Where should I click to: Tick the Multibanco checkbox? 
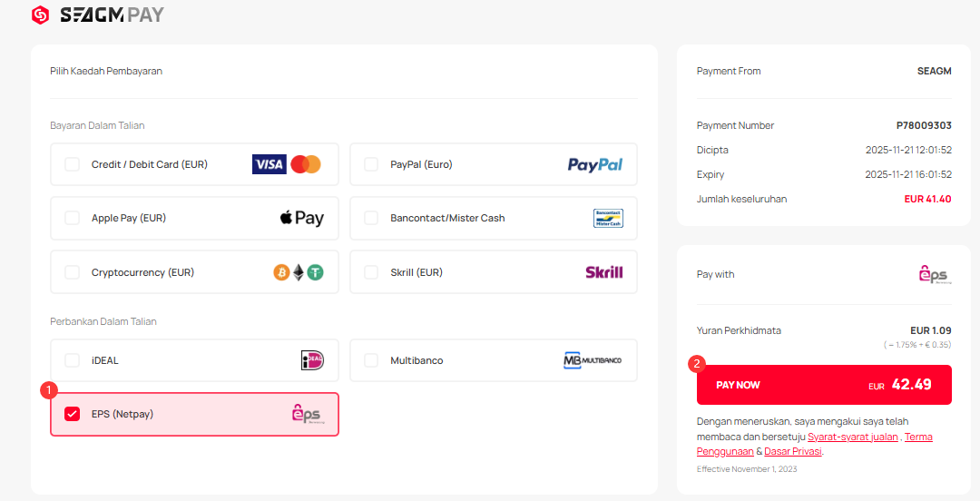(371, 360)
